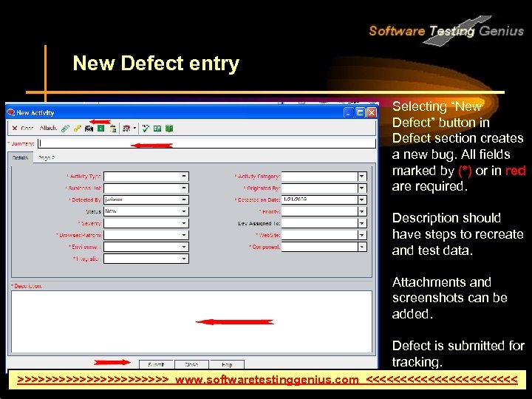Open the arrow beside the maroon phone icon
Viewport: 532px width, 399px height.
134,129
